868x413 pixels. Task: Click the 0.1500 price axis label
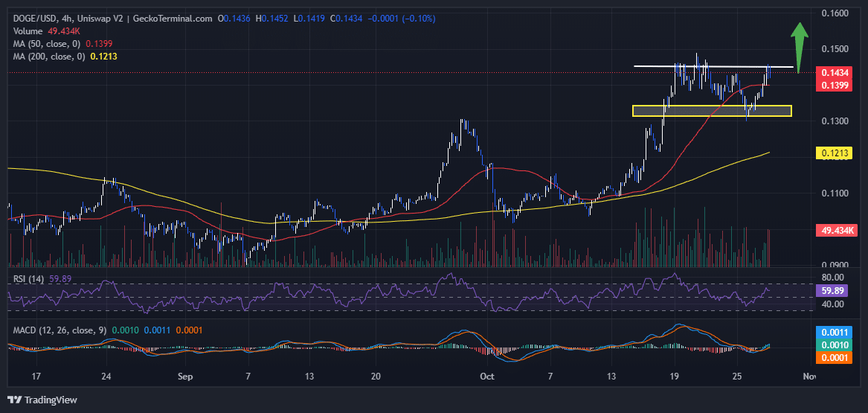(835, 49)
